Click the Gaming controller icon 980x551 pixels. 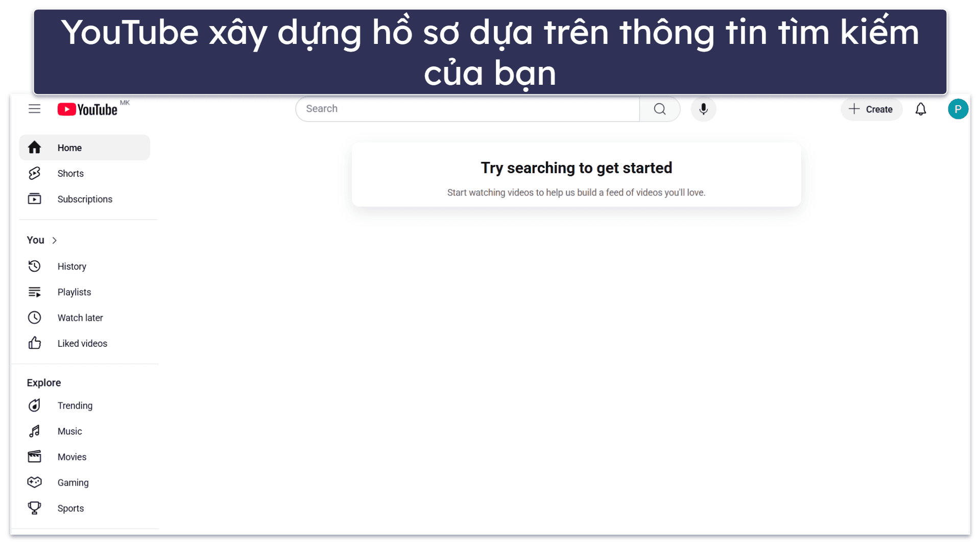tap(34, 482)
